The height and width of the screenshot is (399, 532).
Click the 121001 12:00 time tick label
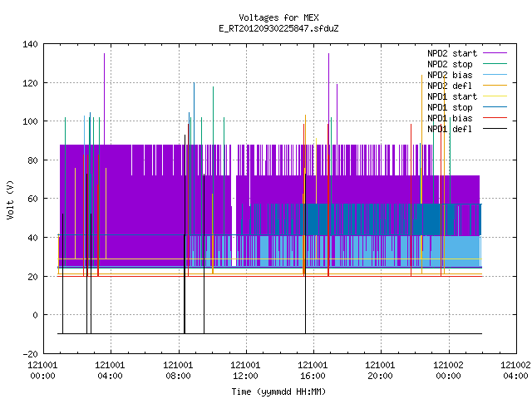245,371
